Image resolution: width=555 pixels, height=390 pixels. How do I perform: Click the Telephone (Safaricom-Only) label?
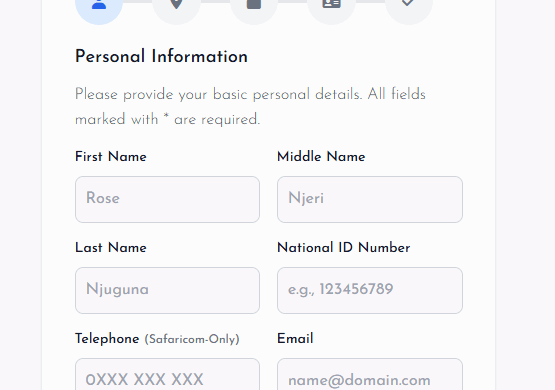coord(157,339)
